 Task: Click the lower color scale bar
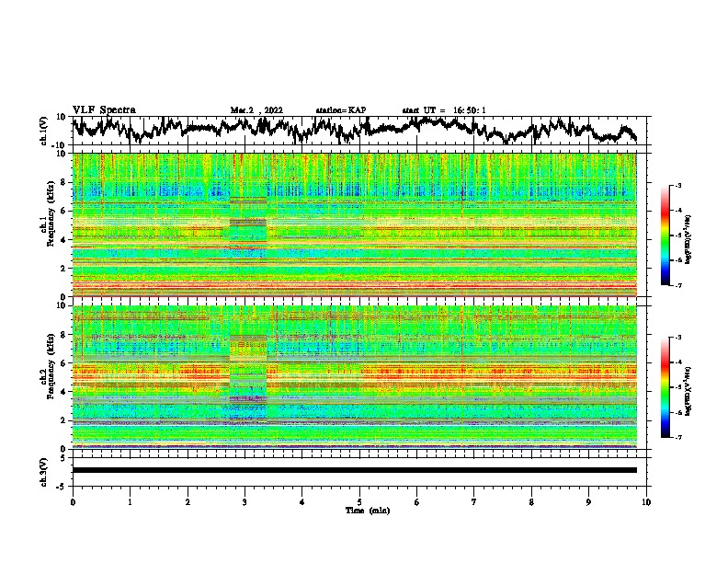pyautogui.click(x=665, y=387)
